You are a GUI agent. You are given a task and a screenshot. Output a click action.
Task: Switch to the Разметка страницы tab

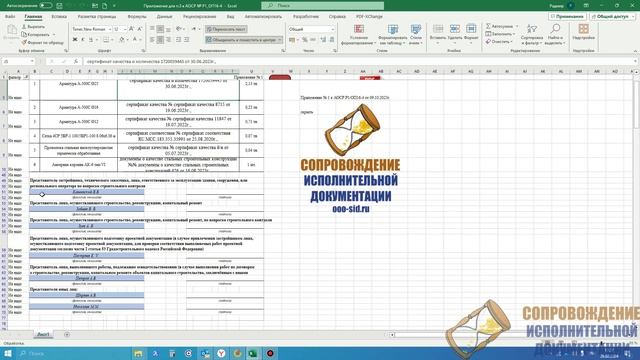coord(97,17)
